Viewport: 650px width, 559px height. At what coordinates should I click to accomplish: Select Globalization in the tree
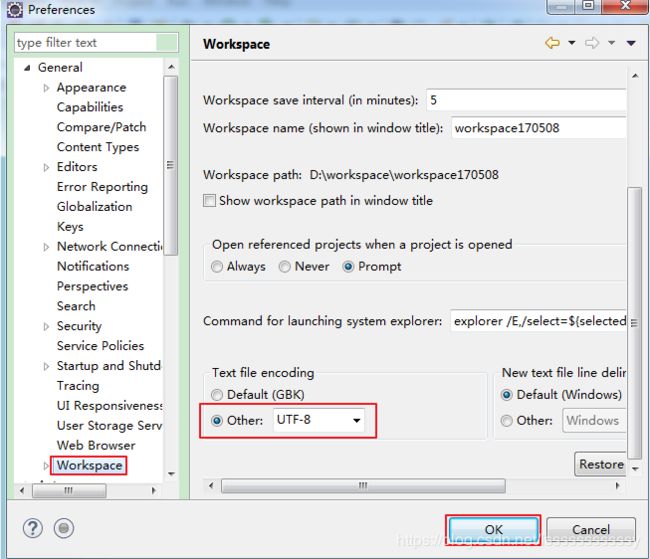95,207
